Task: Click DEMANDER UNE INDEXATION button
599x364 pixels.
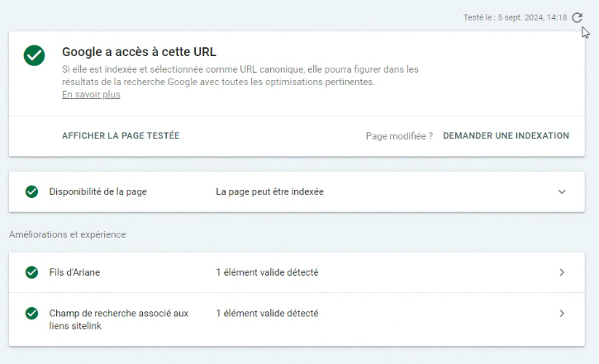Action: pyautogui.click(x=506, y=135)
